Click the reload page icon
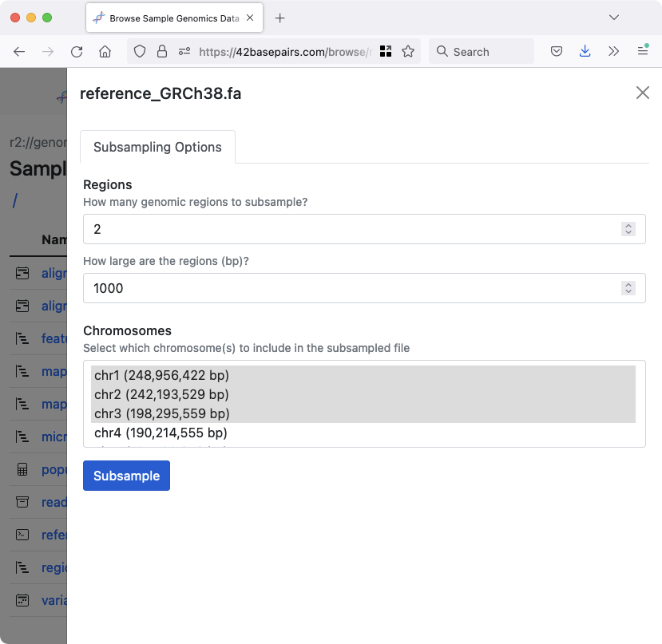The height and width of the screenshot is (644, 662). [x=77, y=50]
